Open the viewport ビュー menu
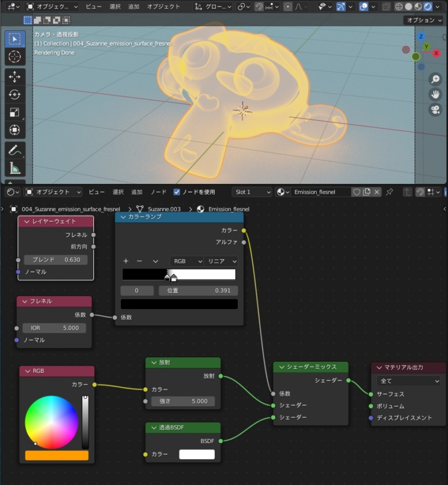 click(93, 6)
